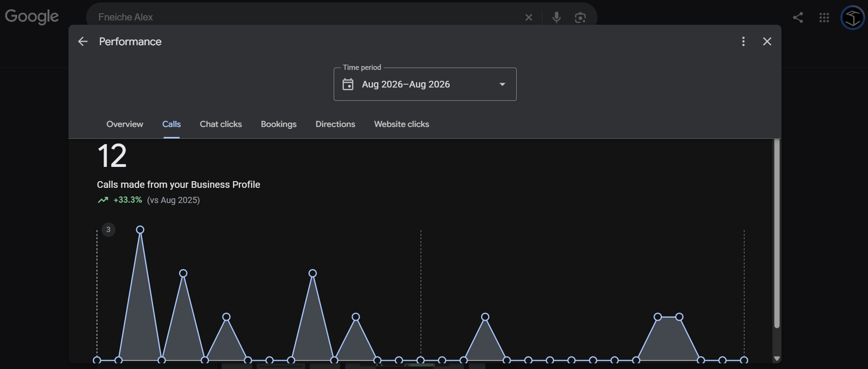
Task: Open the Google apps grid
Action: pyautogui.click(x=824, y=18)
